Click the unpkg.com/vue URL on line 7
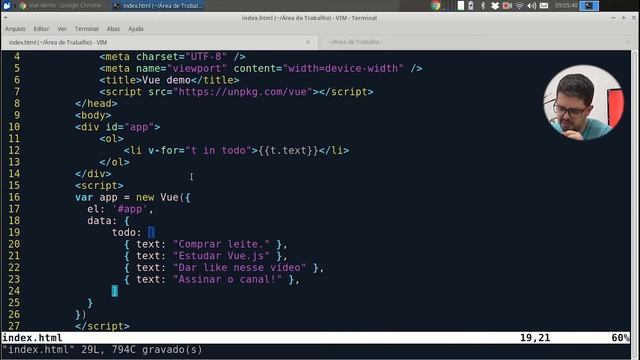The height and width of the screenshot is (360, 640). point(243,92)
